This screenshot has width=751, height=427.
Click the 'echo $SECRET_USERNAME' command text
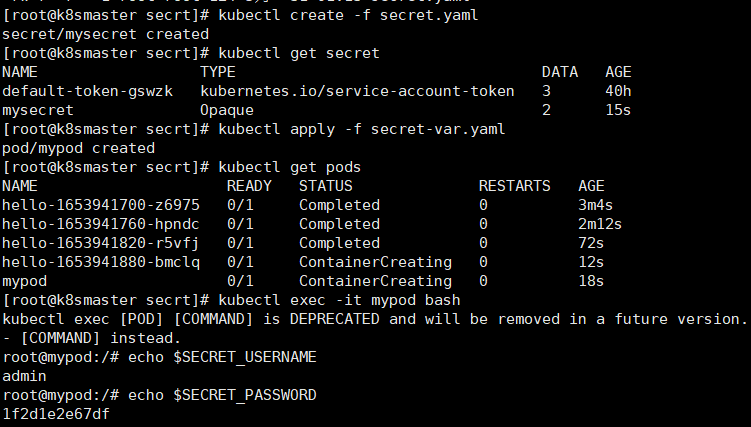tap(222, 357)
